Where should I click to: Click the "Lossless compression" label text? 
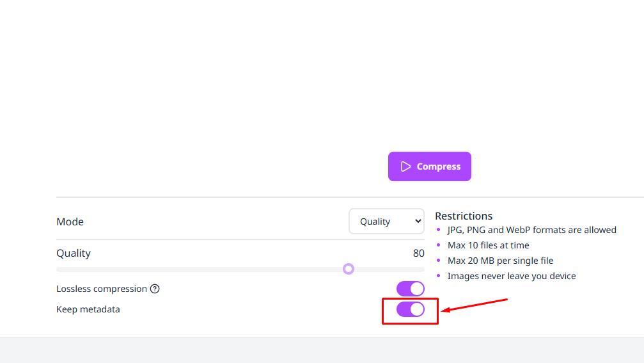point(102,289)
